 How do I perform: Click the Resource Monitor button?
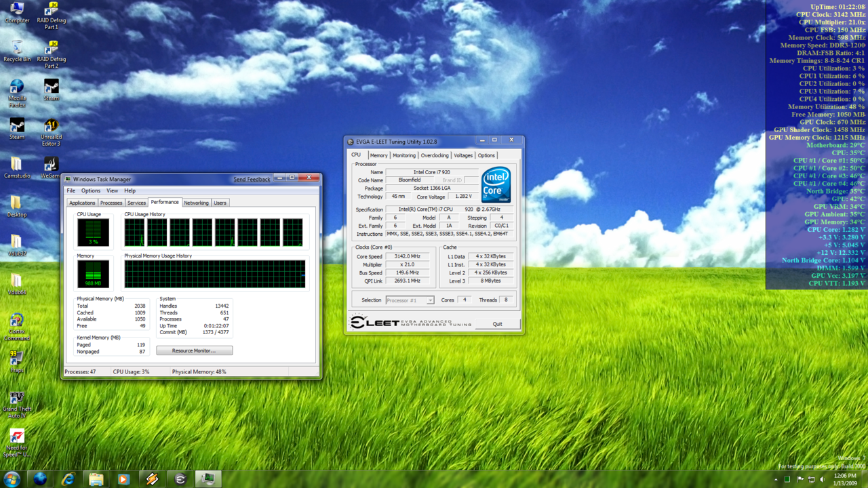click(194, 350)
